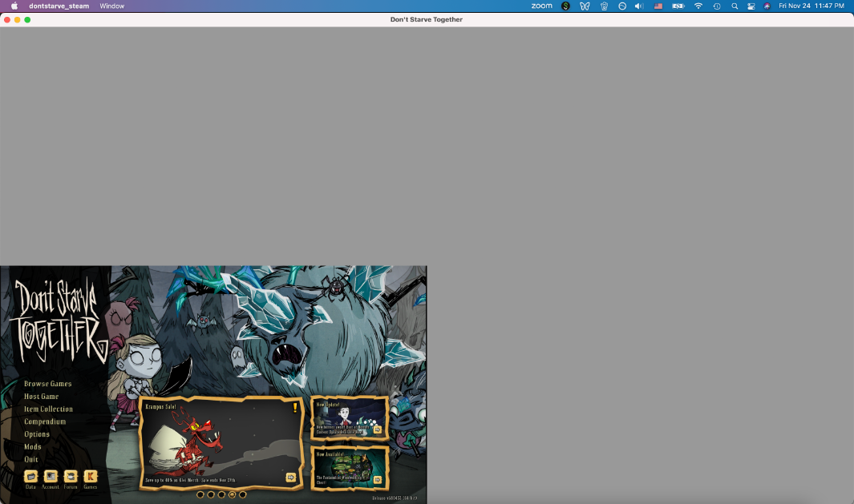854x504 pixels.
Task: Choose Host Game
Action: click(42, 397)
